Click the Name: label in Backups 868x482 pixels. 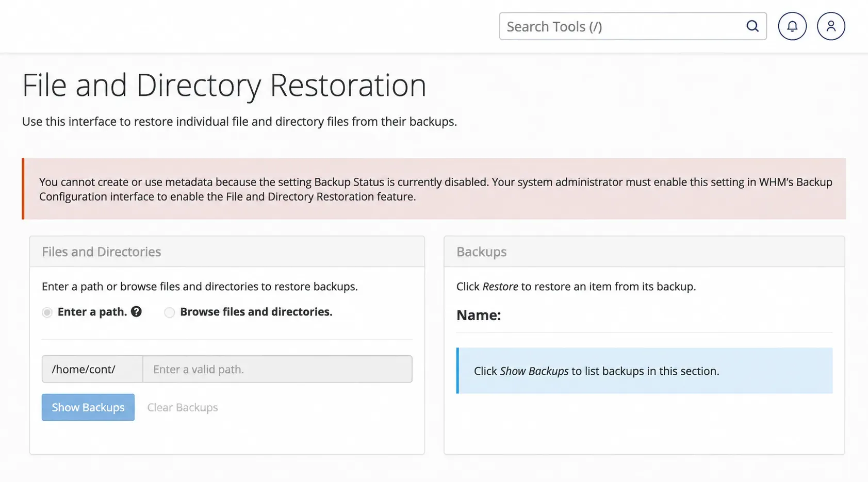479,315
